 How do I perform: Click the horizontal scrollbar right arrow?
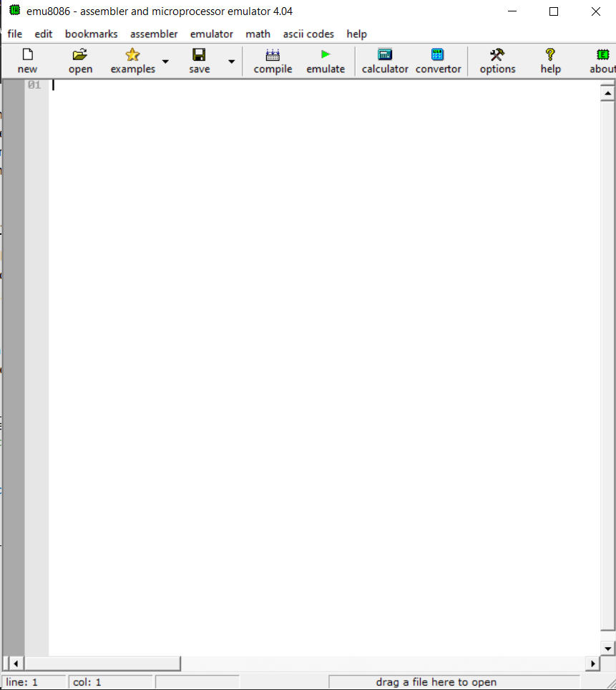point(592,663)
